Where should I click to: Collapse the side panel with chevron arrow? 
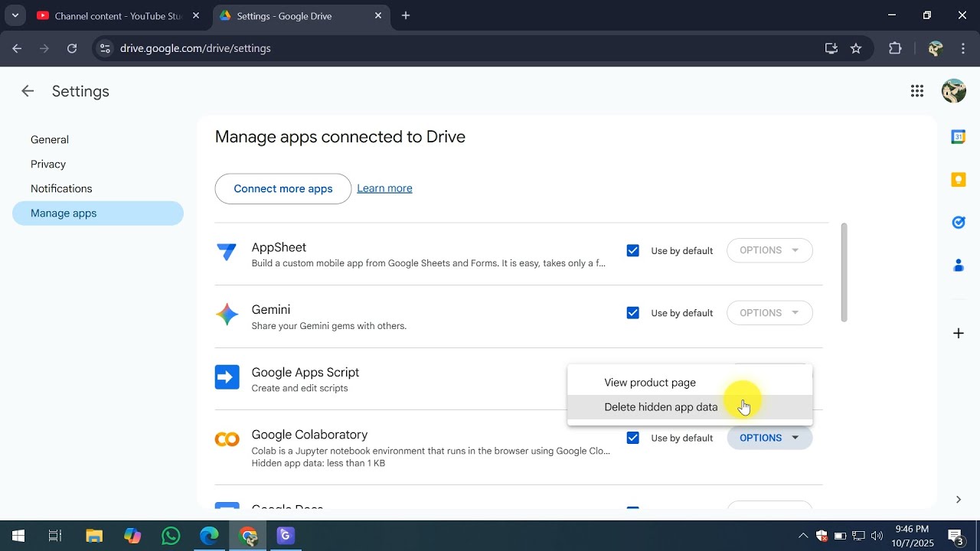point(958,500)
